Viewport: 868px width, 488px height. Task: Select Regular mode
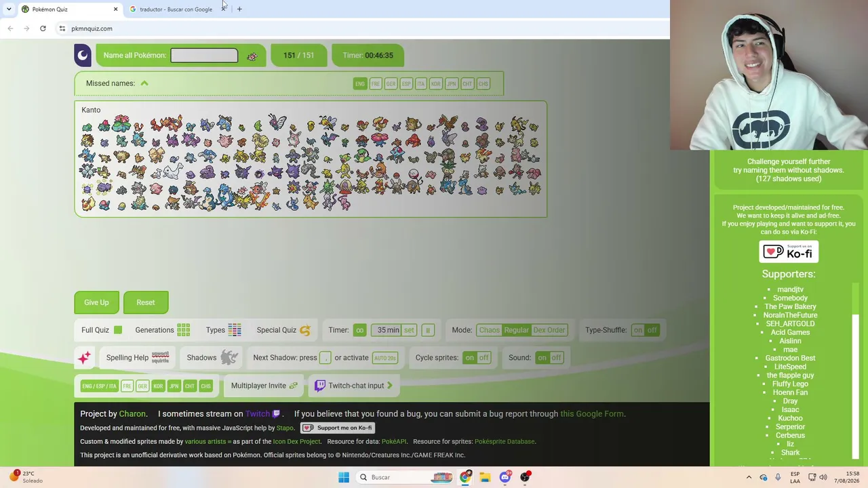(x=516, y=330)
